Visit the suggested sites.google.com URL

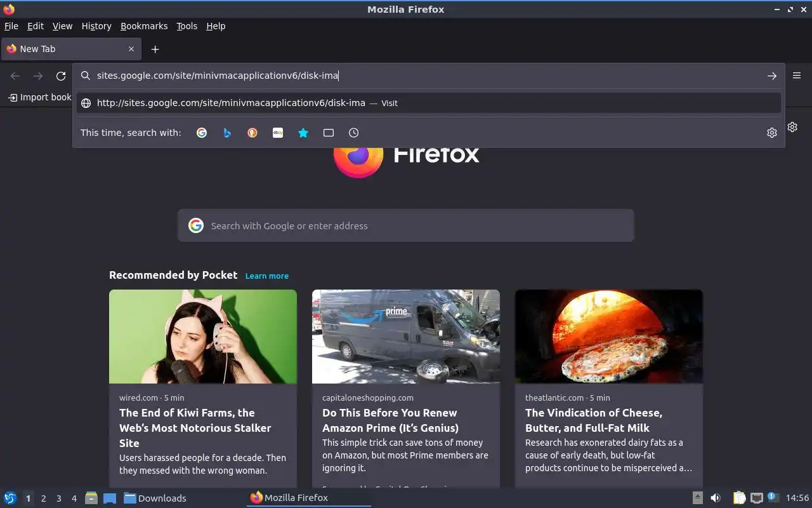[429, 103]
